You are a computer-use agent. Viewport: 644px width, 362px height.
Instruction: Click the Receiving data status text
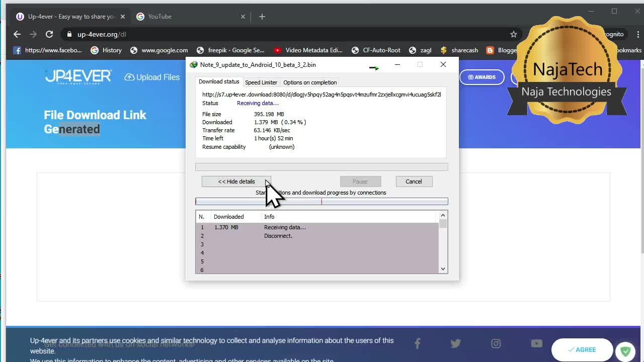[x=258, y=103]
